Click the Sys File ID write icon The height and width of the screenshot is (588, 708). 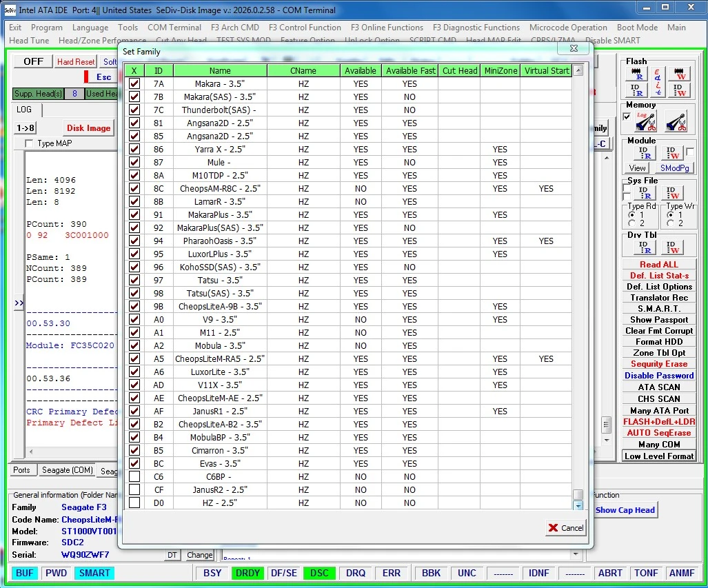point(672,193)
